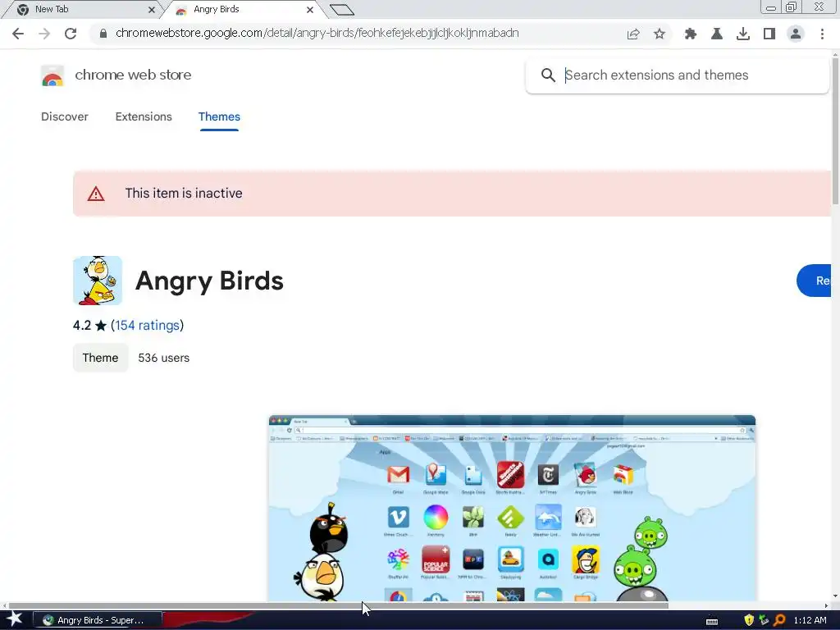
Task: Open site info via the lock icon
Action: point(103,34)
